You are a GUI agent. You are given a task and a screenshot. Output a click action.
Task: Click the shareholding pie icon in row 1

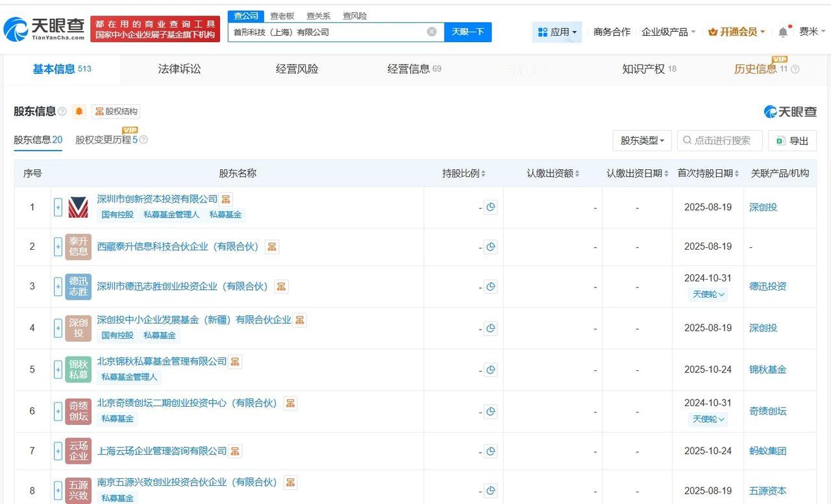coord(491,208)
